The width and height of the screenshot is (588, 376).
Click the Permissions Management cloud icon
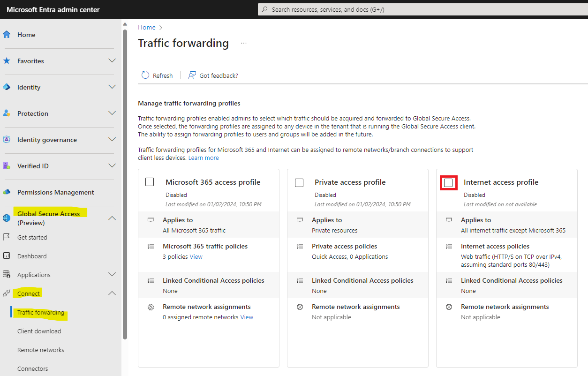pos(7,192)
